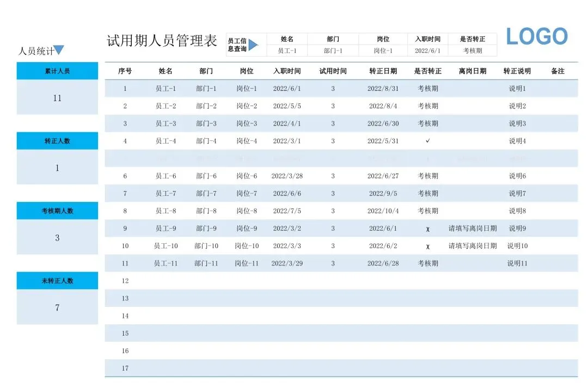
Task: Select 员工-1 in the employee lookup box
Action: click(287, 51)
